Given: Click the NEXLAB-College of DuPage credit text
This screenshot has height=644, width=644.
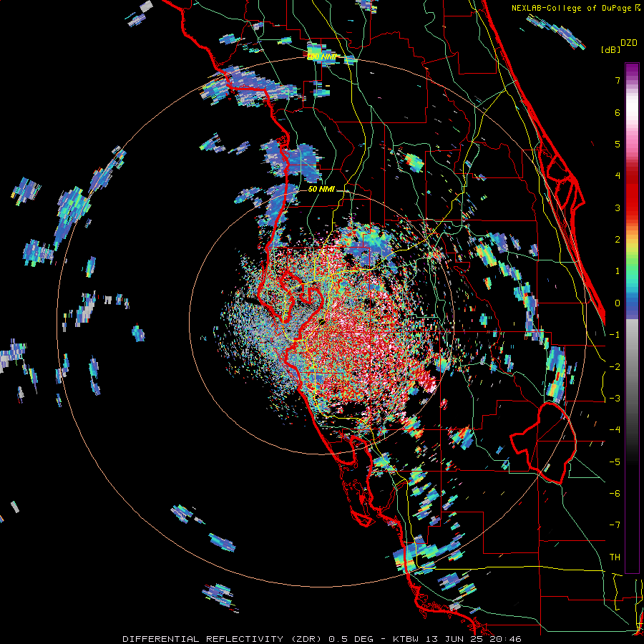Looking at the screenshot, I should pos(575,8).
